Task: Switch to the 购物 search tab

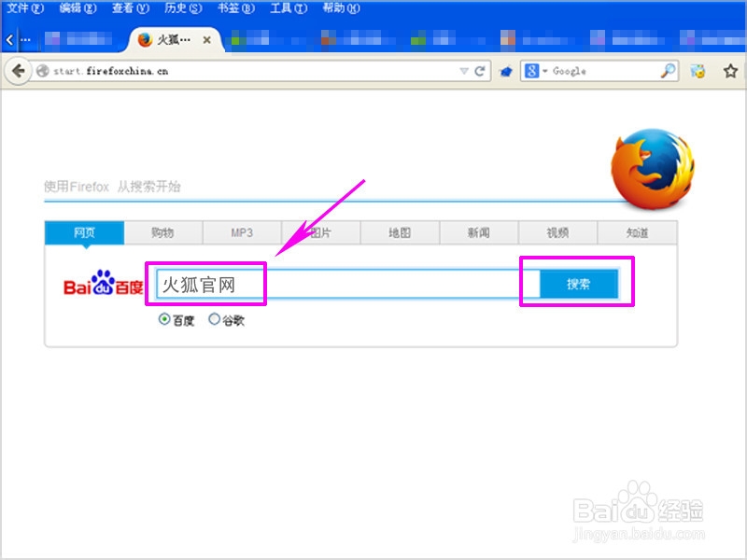Action: pyautogui.click(x=162, y=232)
